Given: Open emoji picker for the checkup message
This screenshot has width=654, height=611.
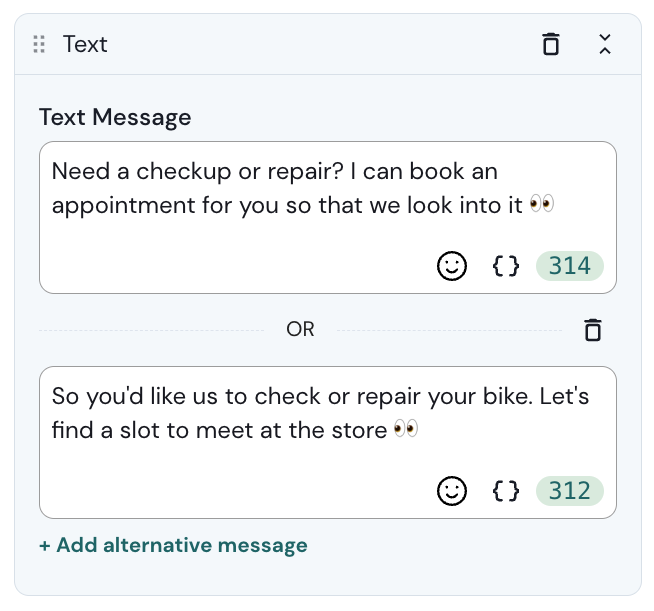Looking at the screenshot, I should [x=452, y=266].
